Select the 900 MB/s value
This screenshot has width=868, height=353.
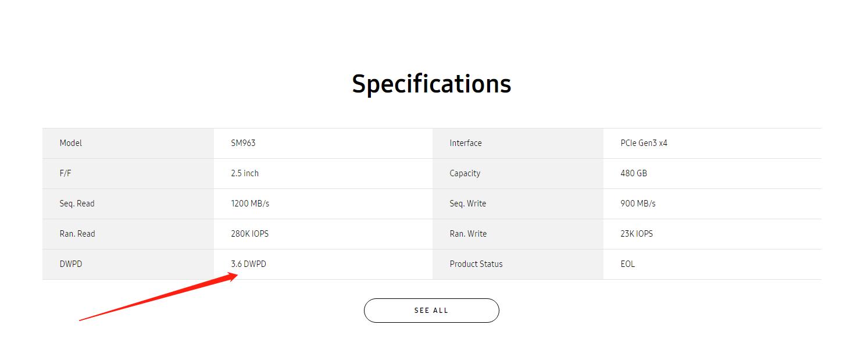tap(638, 204)
